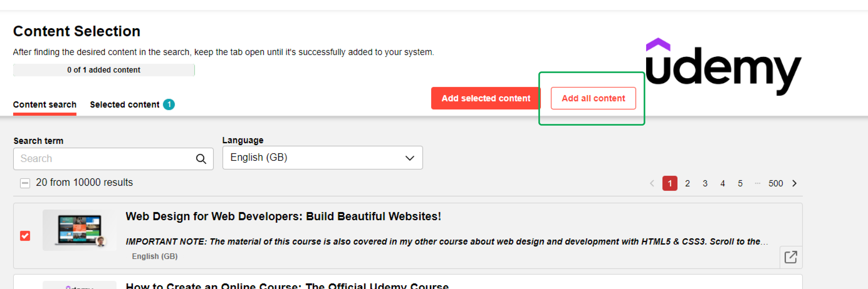Toggle the select-all results checkbox

pos(25,183)
